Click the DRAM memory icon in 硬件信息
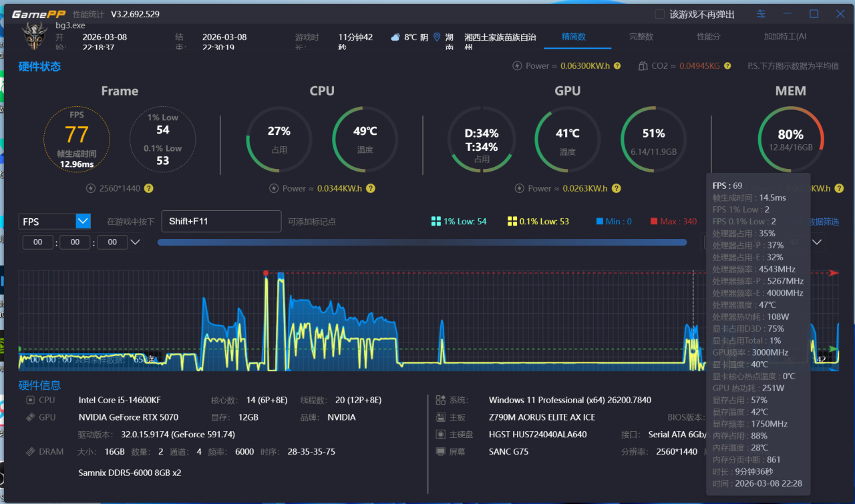The image size is (855, 504). click(30, 452)
